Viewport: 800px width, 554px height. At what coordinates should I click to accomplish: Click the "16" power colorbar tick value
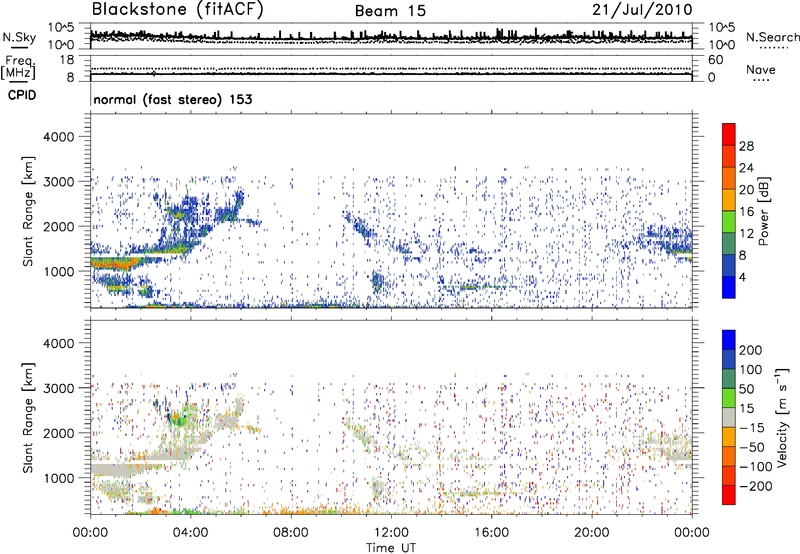click(746, 212)
